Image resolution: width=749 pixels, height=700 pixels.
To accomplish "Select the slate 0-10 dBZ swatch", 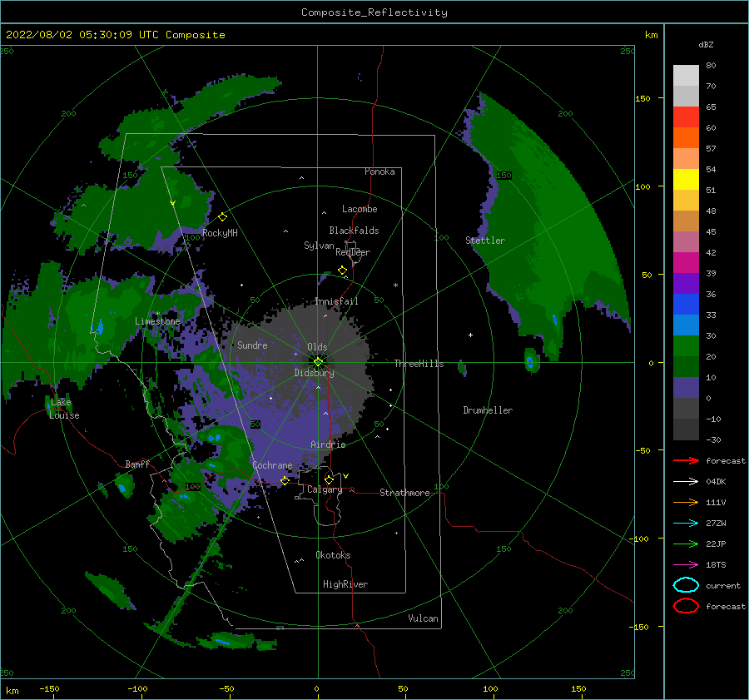I will point(686,388).
